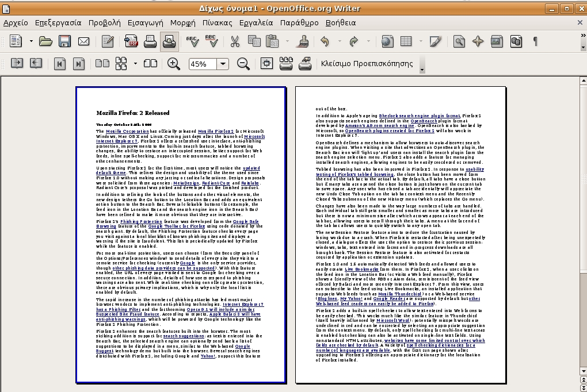
Task: Click the vertical scrollbar down arrow
Action: click(583, 371)
